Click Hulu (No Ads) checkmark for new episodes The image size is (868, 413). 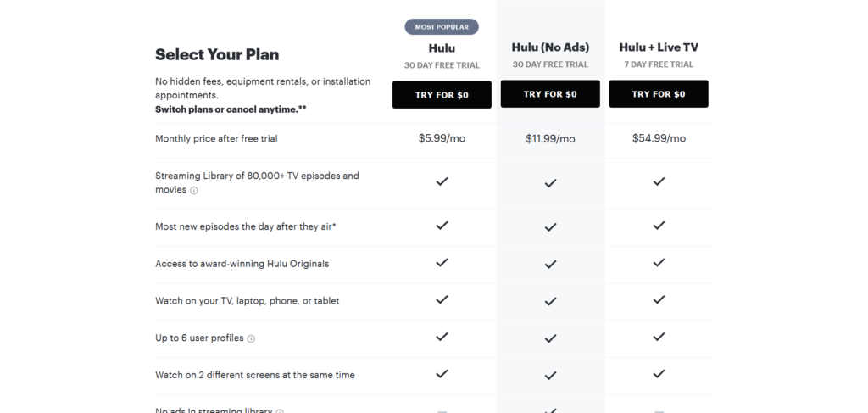click(550, 226)
